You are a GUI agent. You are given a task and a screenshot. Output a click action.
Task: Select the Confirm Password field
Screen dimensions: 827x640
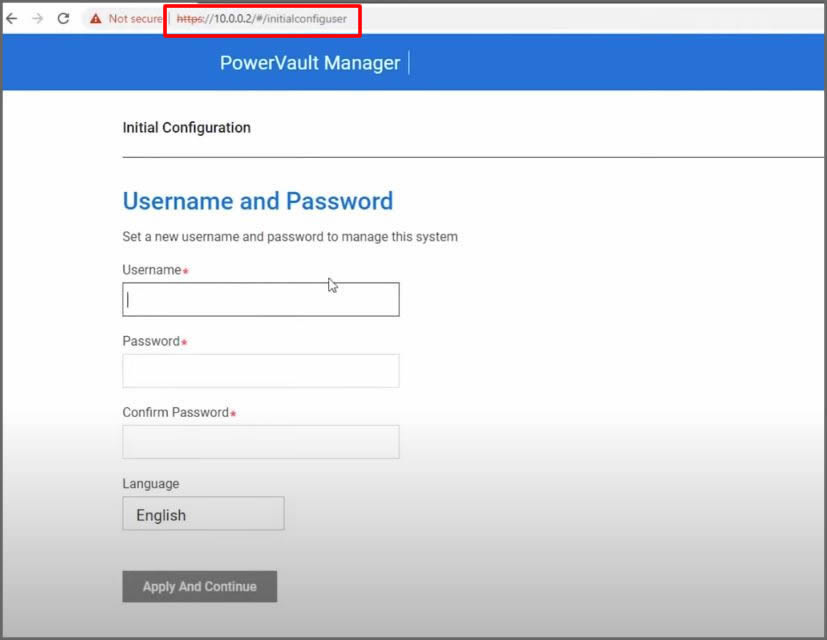(260, 441)
